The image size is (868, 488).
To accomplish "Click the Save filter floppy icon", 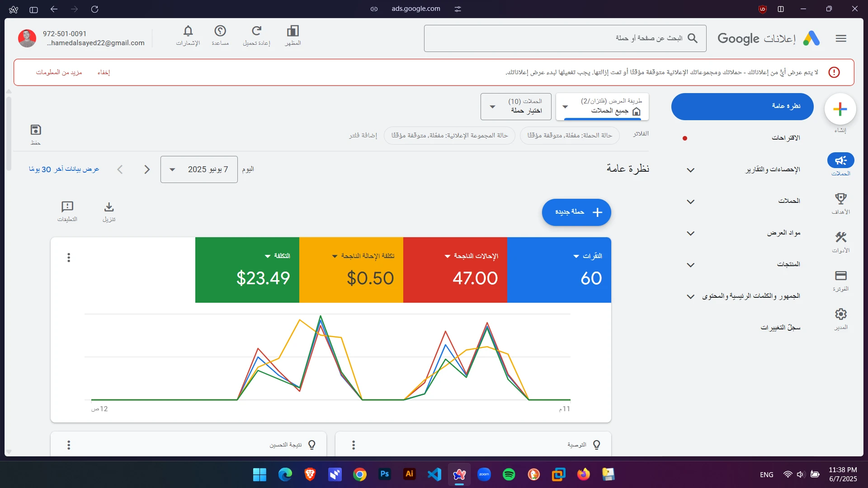I will 36,130.
